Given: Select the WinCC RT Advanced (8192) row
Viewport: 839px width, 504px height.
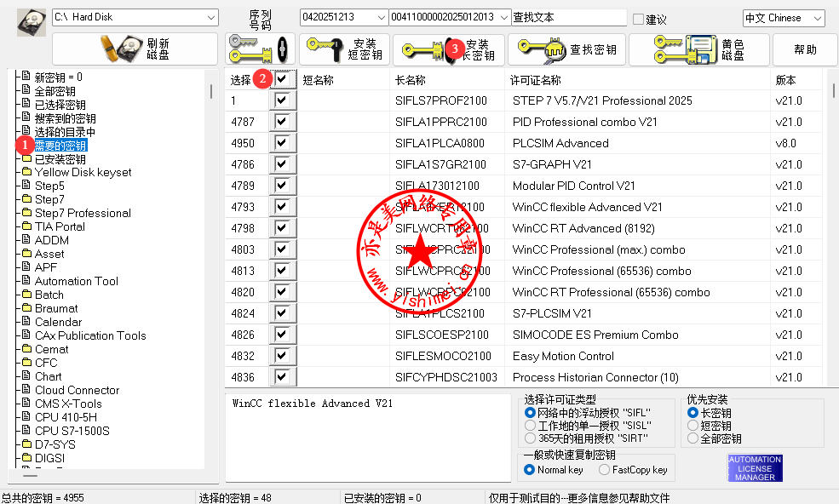Looking at the screenshot, I should (566, 228).
